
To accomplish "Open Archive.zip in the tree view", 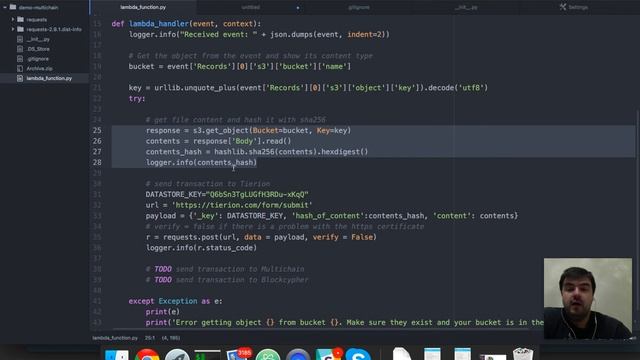I will click(39, 69).
